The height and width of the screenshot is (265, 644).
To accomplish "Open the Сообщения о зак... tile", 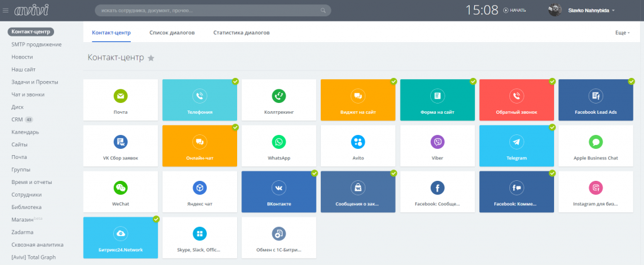I will (x=358, y=192).
